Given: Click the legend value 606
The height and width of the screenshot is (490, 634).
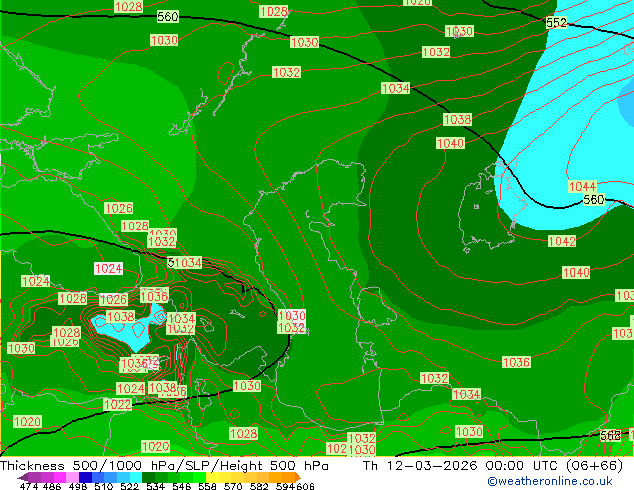Looking at the screenshot, I should pos(304,486).
